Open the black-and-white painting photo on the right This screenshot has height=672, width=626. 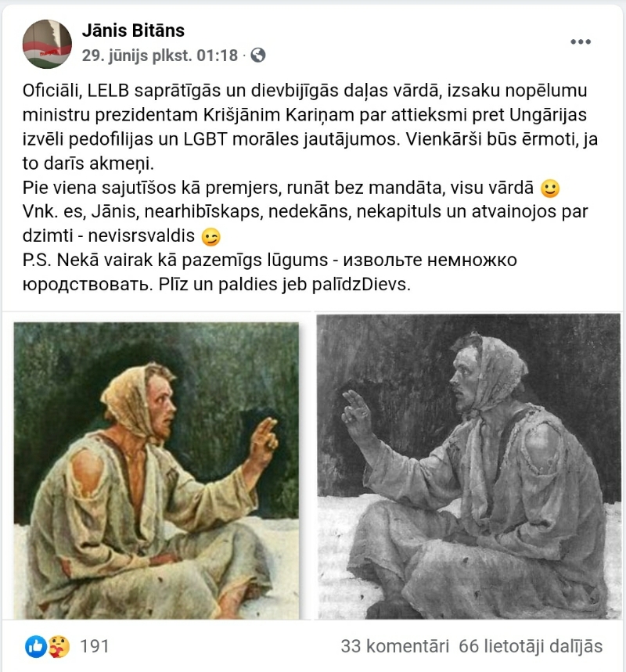(x=469, y=466)
